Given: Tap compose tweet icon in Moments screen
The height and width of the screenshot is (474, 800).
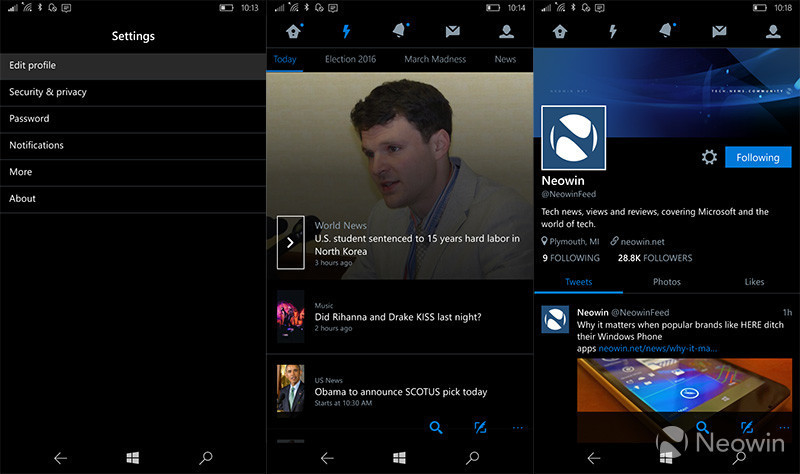Looking at the screenshot, I should pyautogui.click(x=480, y=427).
